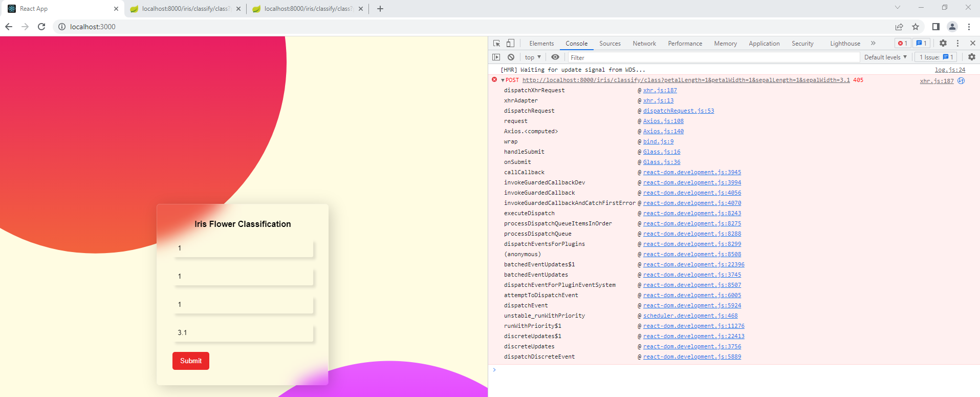The height and width of the screenshot is (397, 980).
Task: Open the log.js:24 source link
Action: click(950, 70)
